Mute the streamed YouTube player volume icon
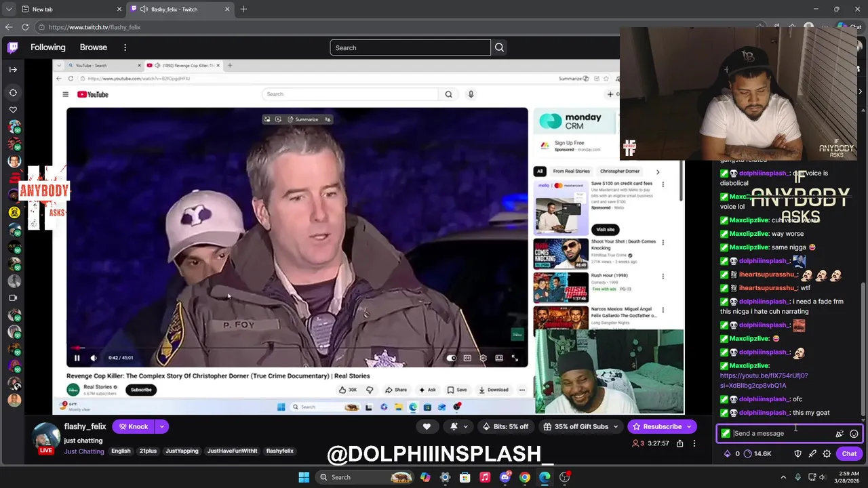 (x=94, y=358)
